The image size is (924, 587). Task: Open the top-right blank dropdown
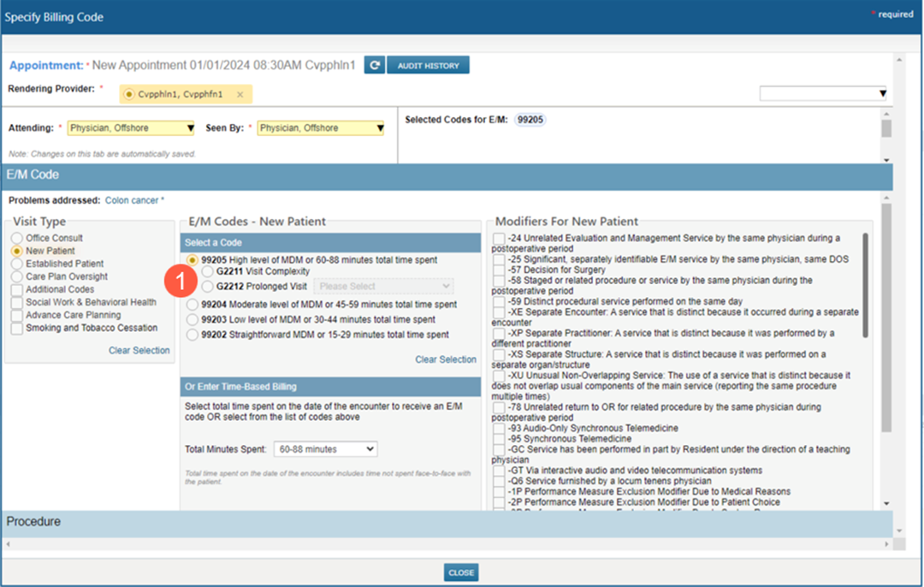pos(823,93)
